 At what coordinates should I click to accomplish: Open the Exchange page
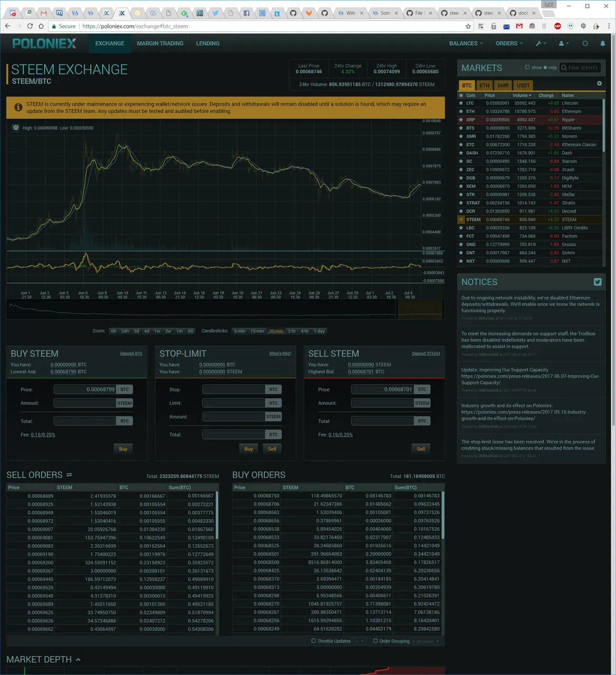110,43
